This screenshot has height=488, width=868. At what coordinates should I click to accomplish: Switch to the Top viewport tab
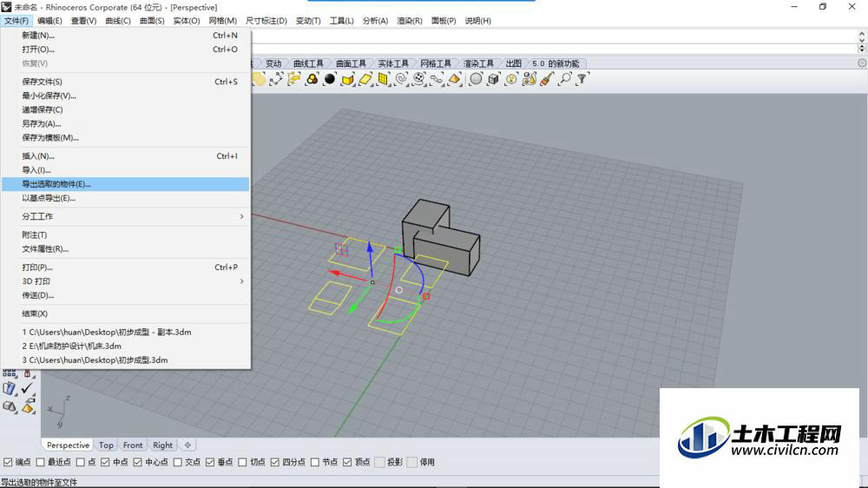(106, 445)
